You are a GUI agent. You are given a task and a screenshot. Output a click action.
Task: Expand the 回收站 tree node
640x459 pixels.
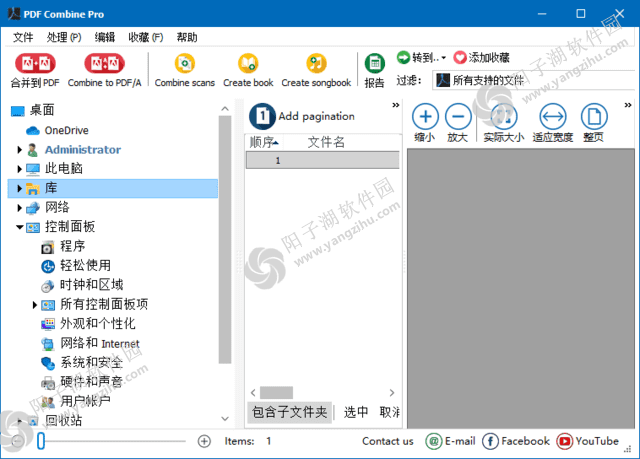[x=19, y=421]
